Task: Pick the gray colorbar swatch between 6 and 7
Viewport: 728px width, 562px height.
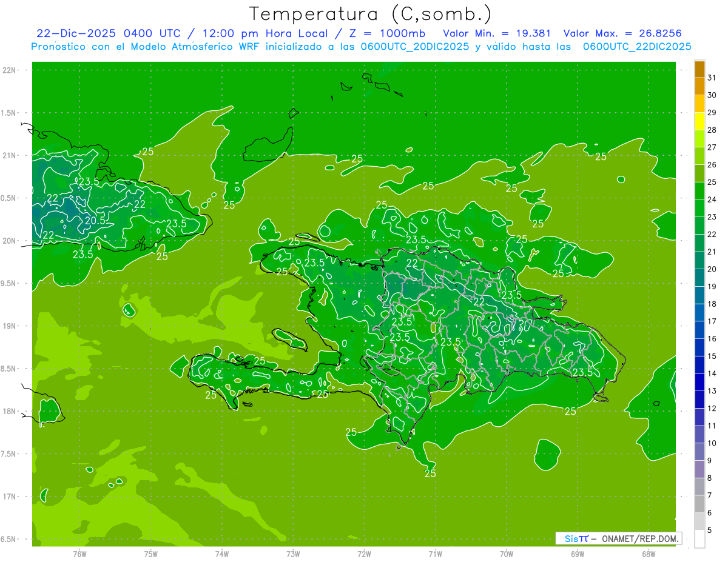Action: point(699,504)
